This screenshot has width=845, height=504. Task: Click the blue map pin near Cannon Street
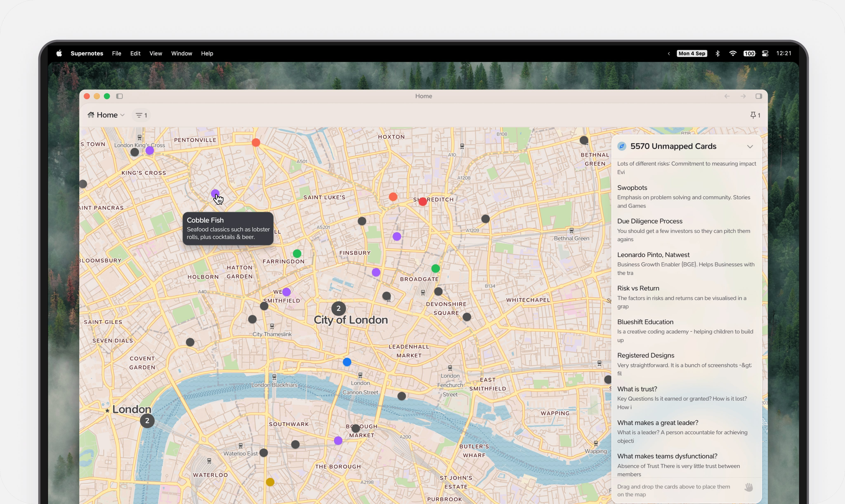[347, 362]
